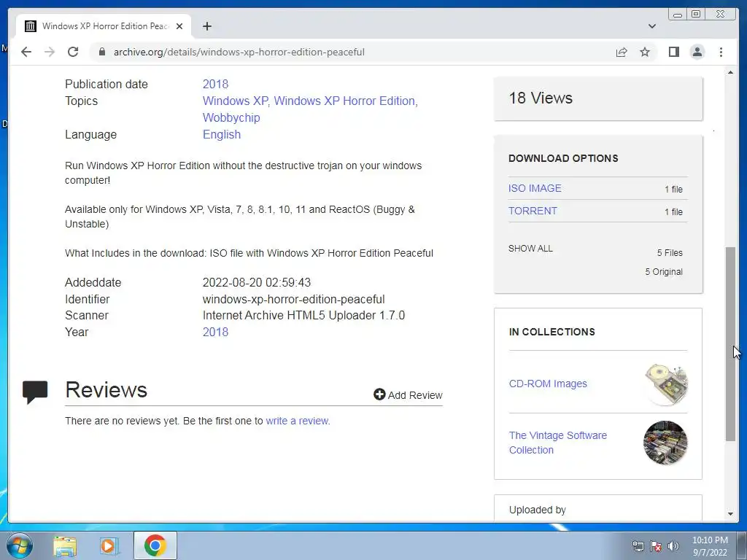Click the Add Review text
Image resolution: width=747 pixels, height=560 pixels.
[x=415, y=395]
